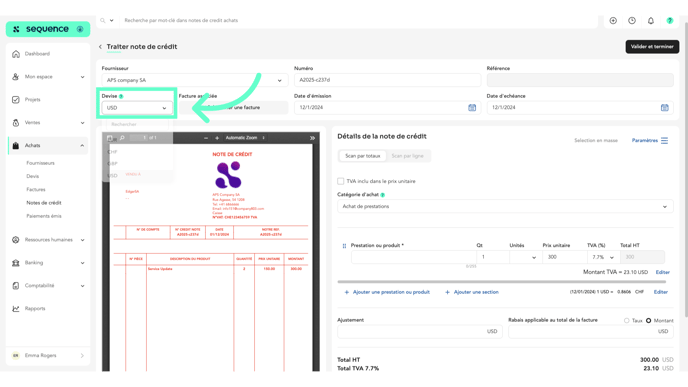Open the PDF viewer tools double-arrow menu

(312, 138)
